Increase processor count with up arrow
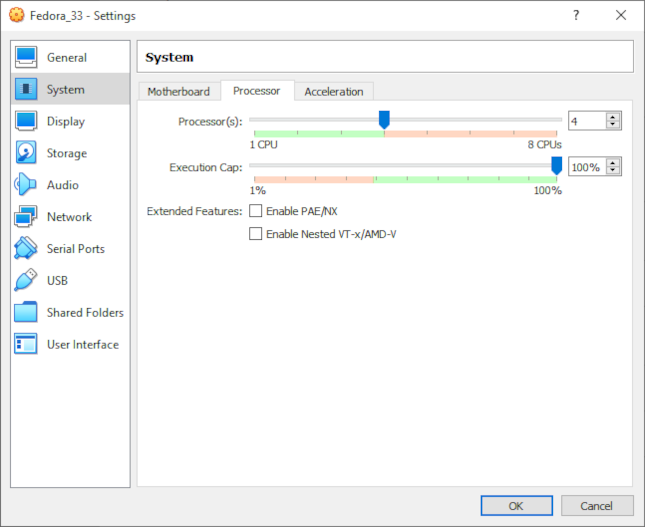Viewport: 645px width, 527px height. coord(613,116)
